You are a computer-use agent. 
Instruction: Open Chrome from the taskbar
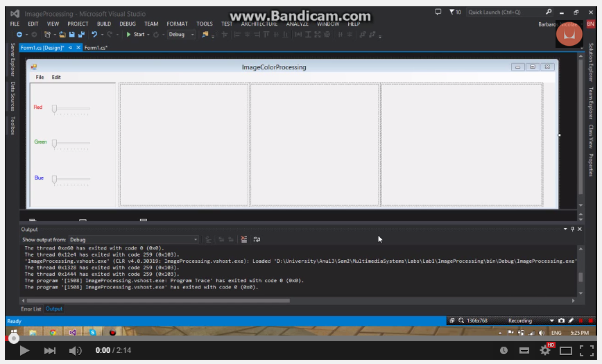point(53,332)
